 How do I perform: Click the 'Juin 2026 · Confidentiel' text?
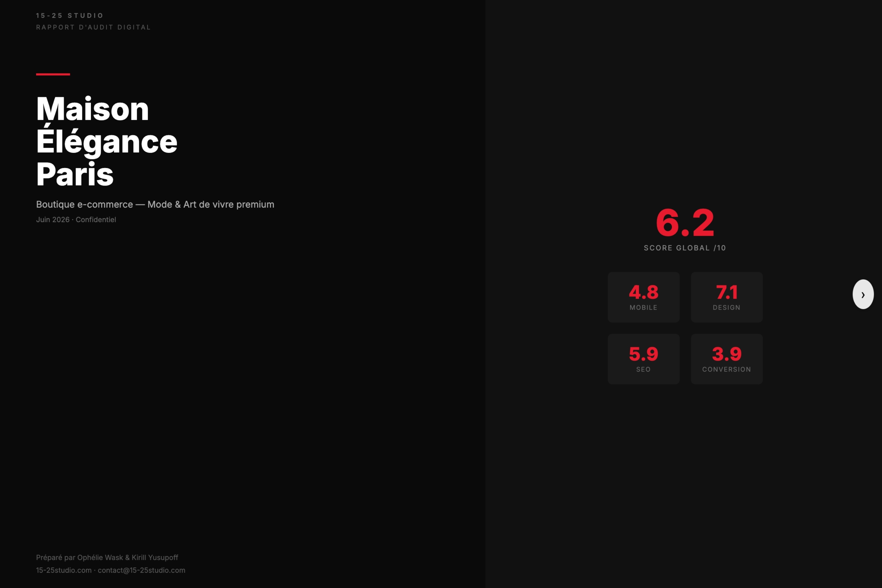[76, 220]
